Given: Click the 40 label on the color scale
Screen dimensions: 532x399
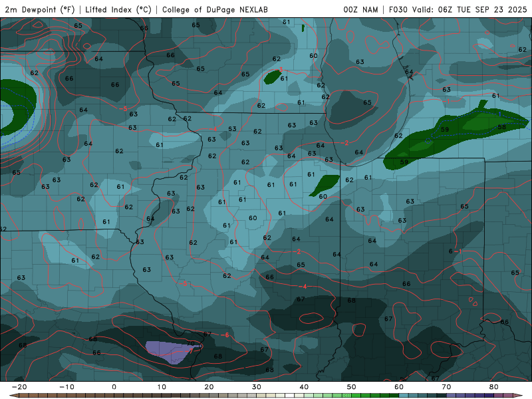Looking at the screenshot, I should click(x=304, y=387).
